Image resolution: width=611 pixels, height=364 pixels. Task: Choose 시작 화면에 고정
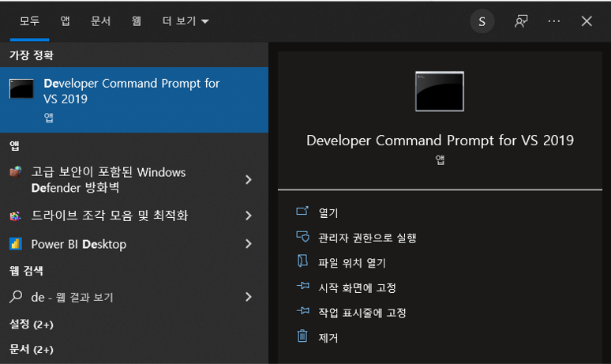358,287
